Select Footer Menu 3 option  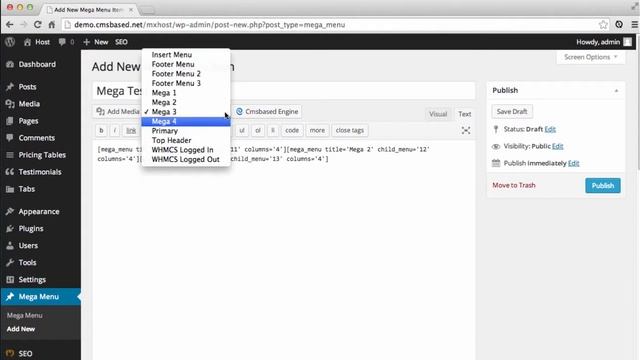(186, 83)
